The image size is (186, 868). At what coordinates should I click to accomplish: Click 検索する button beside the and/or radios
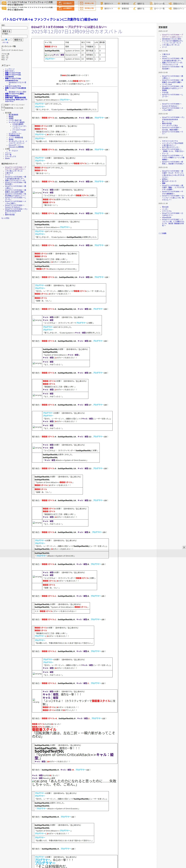click(18, 40)
